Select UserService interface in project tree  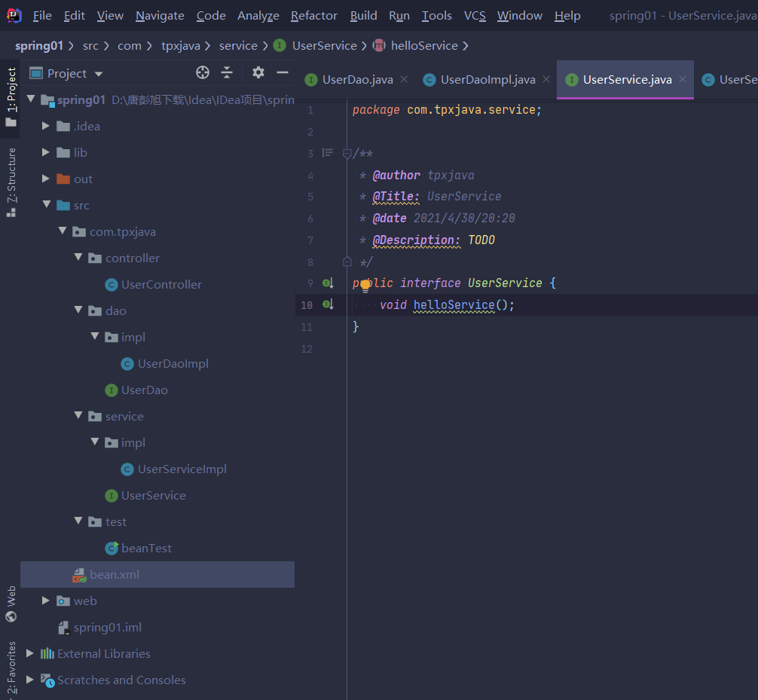coord(153,495)
